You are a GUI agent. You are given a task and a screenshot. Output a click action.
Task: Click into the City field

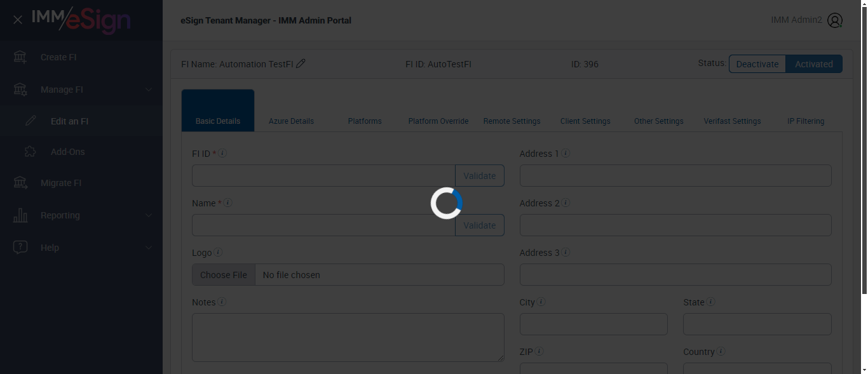(x=593, y=324)
